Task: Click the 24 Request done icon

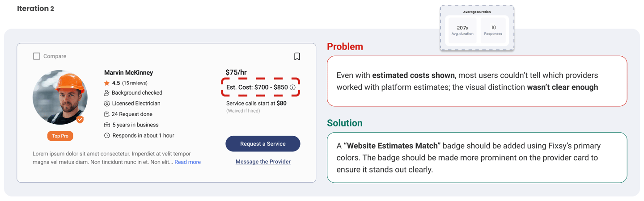Action: (x=107, y=114)
